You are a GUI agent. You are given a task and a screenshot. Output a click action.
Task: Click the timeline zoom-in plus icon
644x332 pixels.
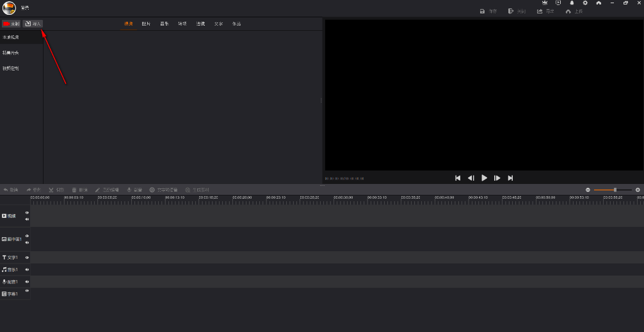(638, 190)
